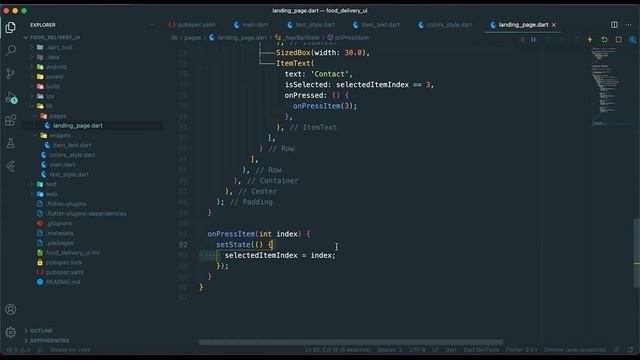Screen dimensions: 640x360
Task: Switch to the text_style.dart tab
Action: coord(311,25)
